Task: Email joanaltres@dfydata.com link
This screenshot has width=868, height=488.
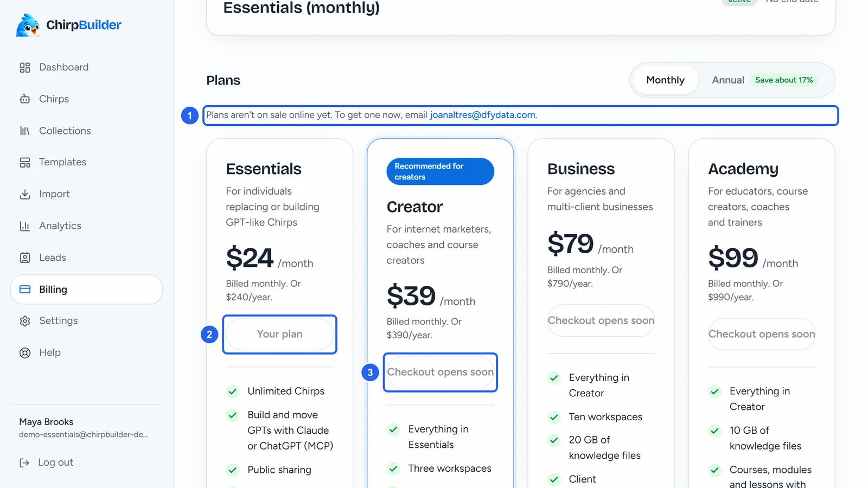Action: pyautogui.click(x=482, y=115)
